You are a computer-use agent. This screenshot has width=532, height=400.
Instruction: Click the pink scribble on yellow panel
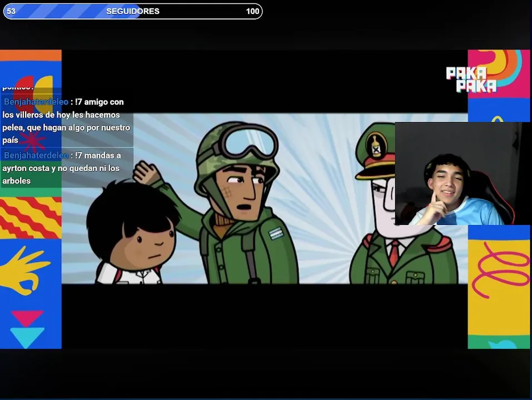[500, 269]
